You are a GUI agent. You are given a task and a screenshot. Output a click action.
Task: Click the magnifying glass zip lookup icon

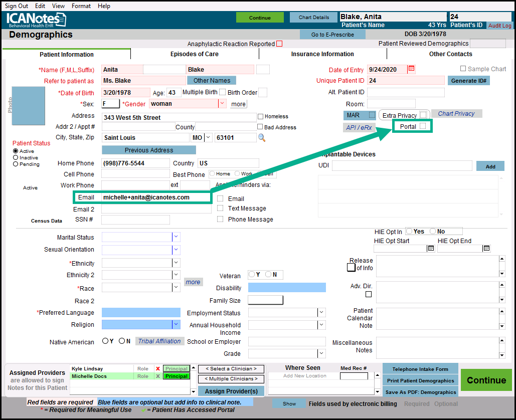coord(262,137)
